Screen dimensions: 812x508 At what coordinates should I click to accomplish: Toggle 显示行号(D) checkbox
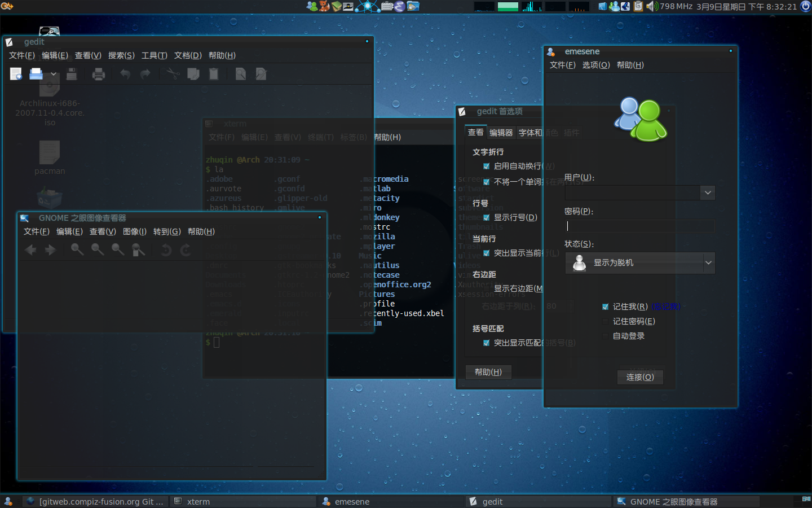(486, 218)
